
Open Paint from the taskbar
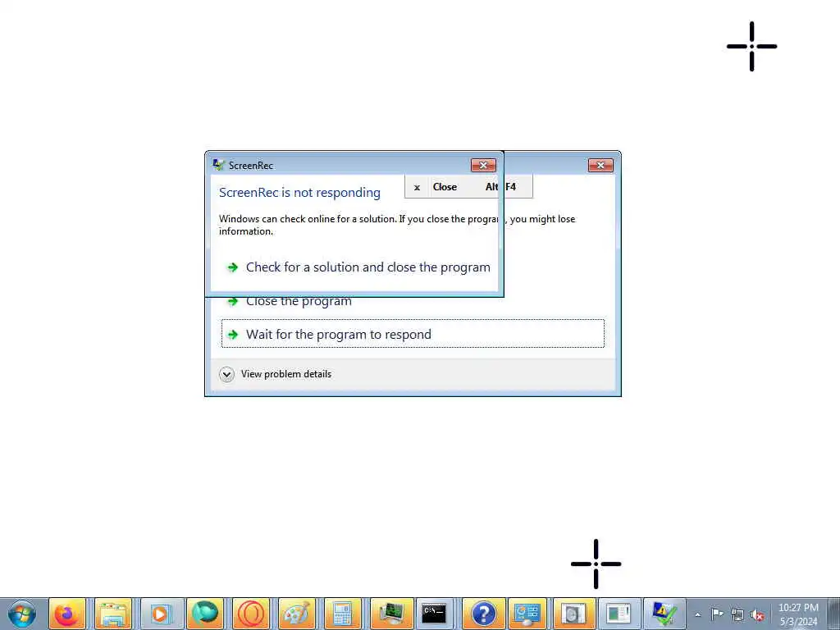(x=297, y=614)
